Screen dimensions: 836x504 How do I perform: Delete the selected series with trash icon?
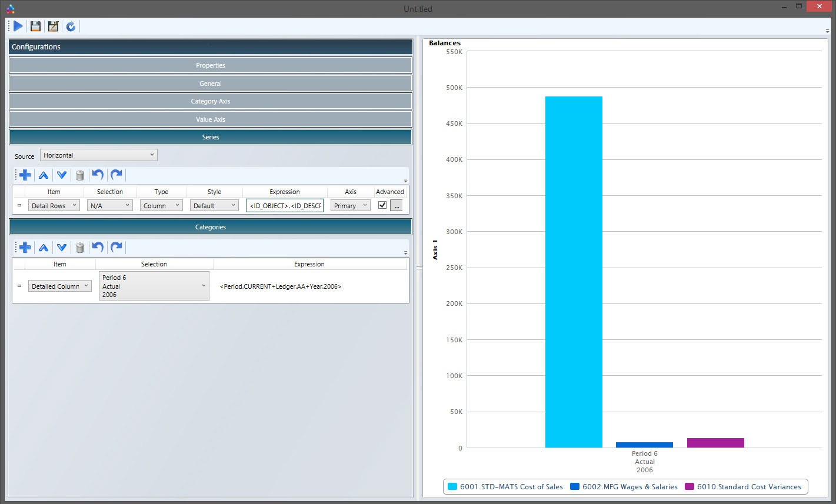(x=80, y=175)
